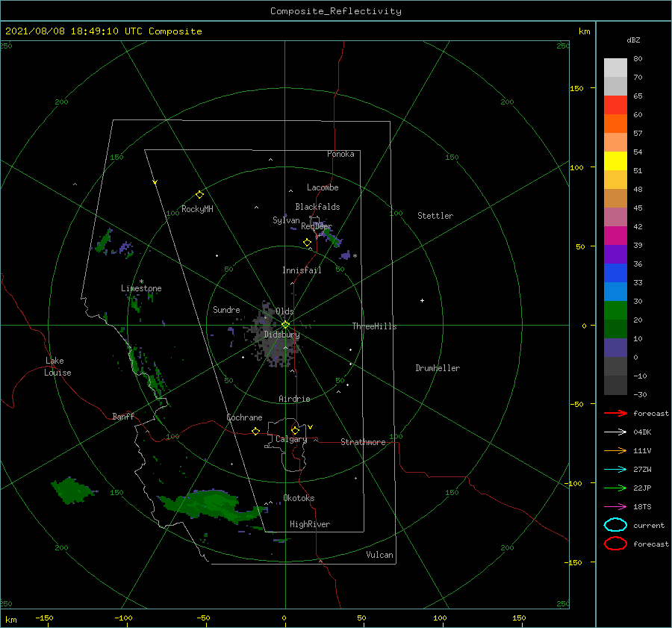Click the asterisk marker above Limestone
672x628 pixels.
click(141, 282)
